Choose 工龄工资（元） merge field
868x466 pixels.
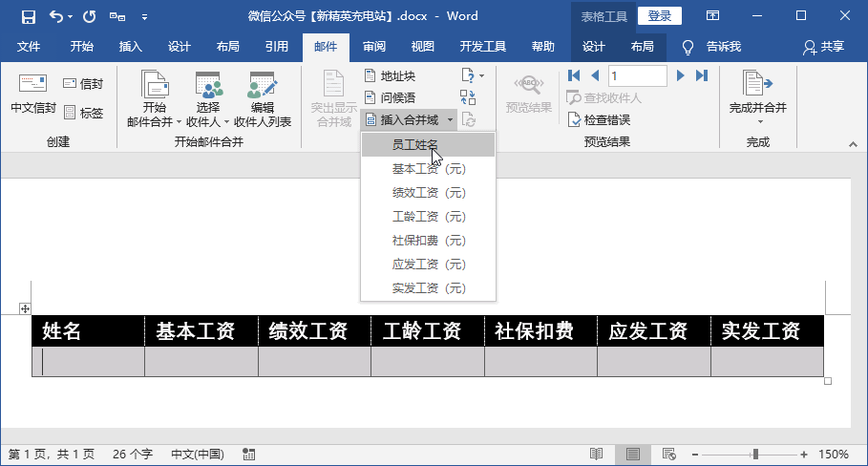pyautogui.click(x=428, y=217)
